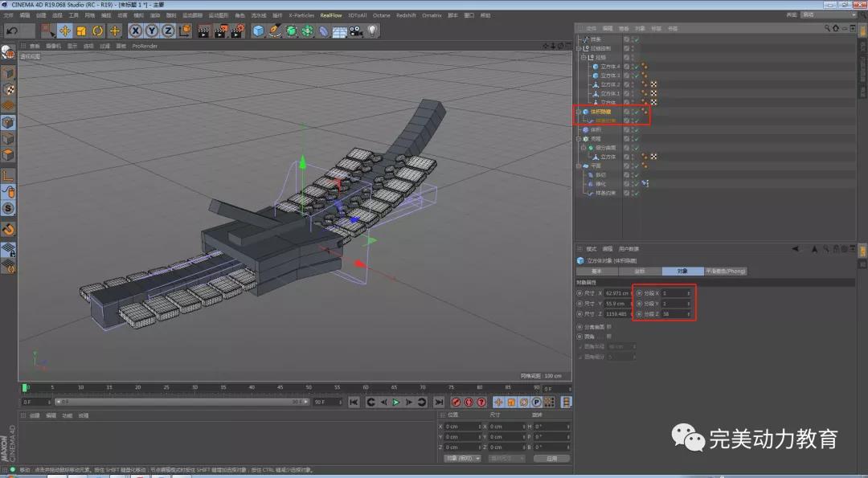This screenshot has width=868, height=478.
Task: Click the Object Manager home icon
Action: click(835, 28)
